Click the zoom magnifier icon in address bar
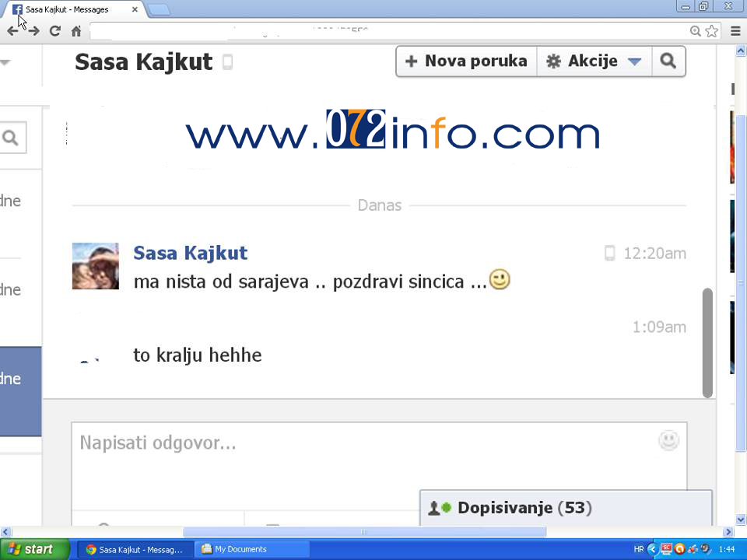The height and width of the screenshot is (560, 747). point(696,31)
